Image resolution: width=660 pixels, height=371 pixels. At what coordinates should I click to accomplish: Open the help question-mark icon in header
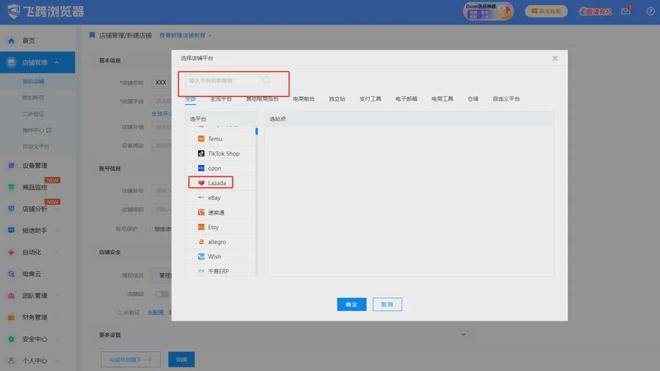(x=650, y=11)
